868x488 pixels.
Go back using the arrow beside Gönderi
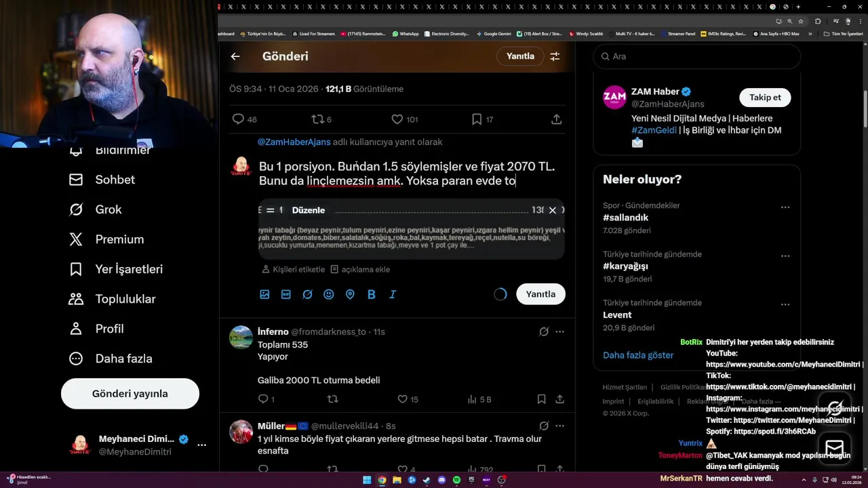pos(235,56)
